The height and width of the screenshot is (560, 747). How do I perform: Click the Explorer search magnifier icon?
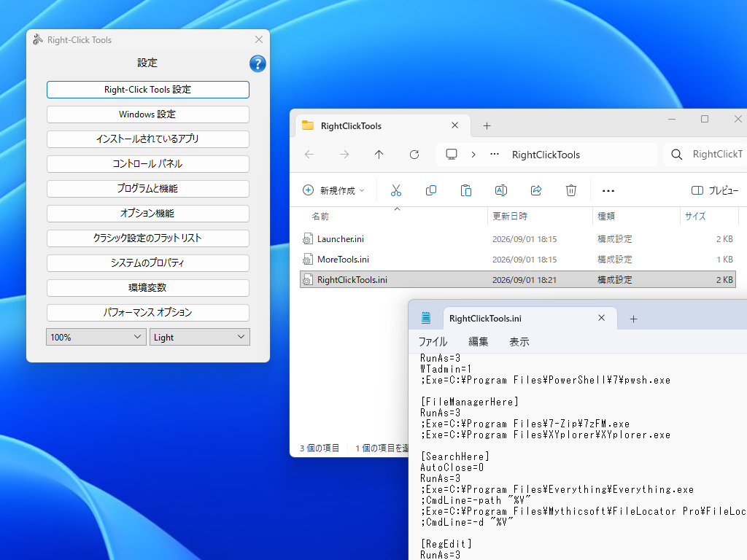tap(676, 155)
